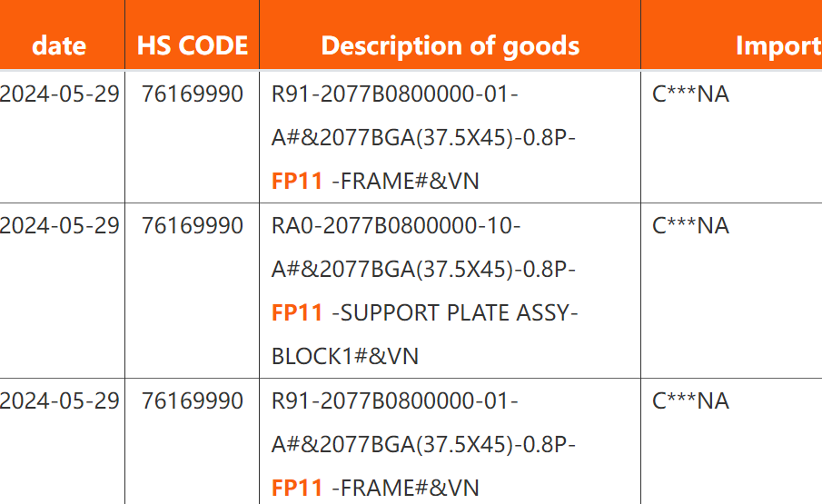822x504 pixels.
Task: Click second row importer C***NA
Action: point(690,226)
